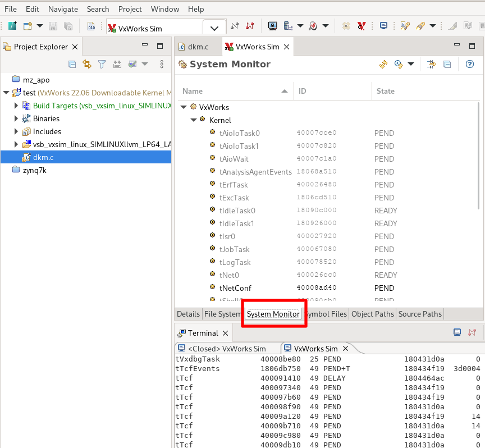
Task: Open Project Explorer view menu dots
Action: (x=162, y=65)
